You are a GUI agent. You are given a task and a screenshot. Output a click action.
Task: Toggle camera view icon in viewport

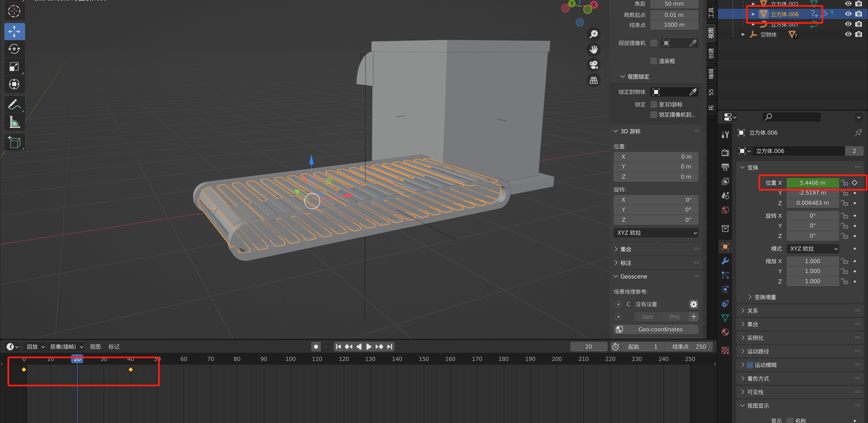tap(593, 65)
